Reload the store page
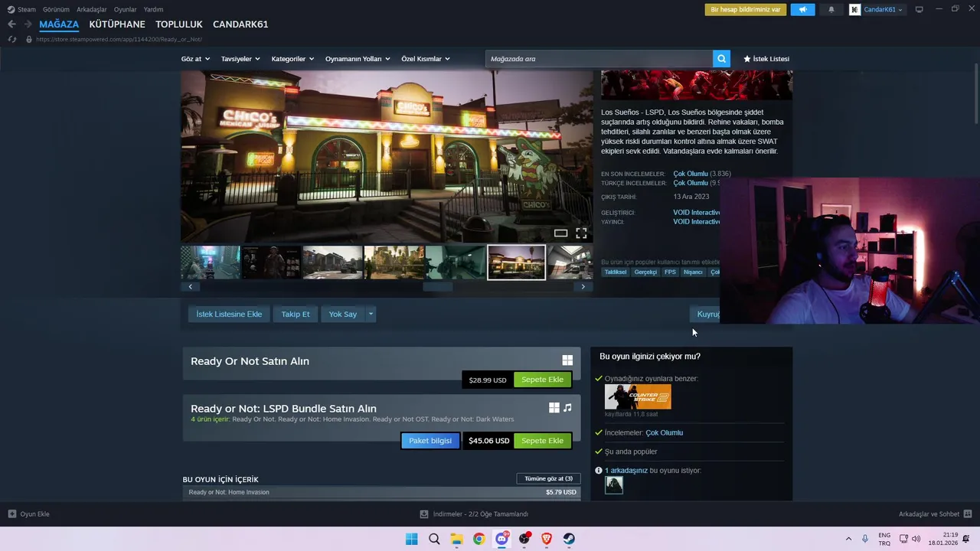980x551 pixels. [x=11, y=39]
